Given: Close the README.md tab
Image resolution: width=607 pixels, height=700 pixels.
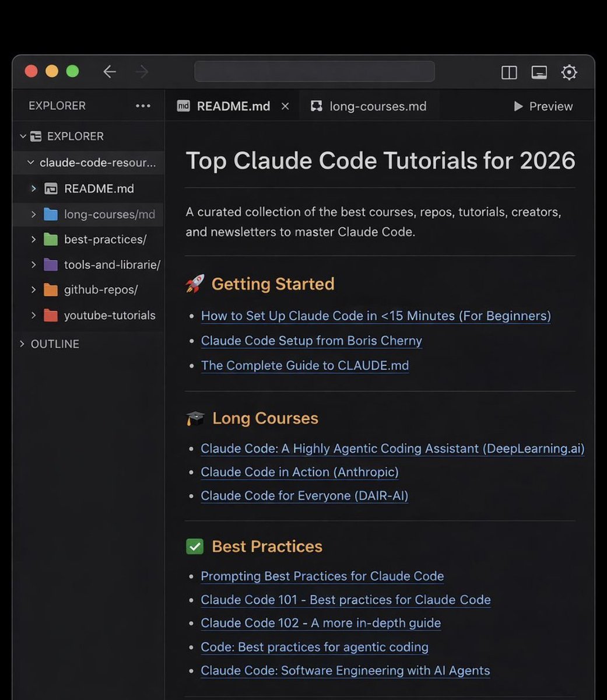Looking at the screenshot, I should tap(285, 106).
